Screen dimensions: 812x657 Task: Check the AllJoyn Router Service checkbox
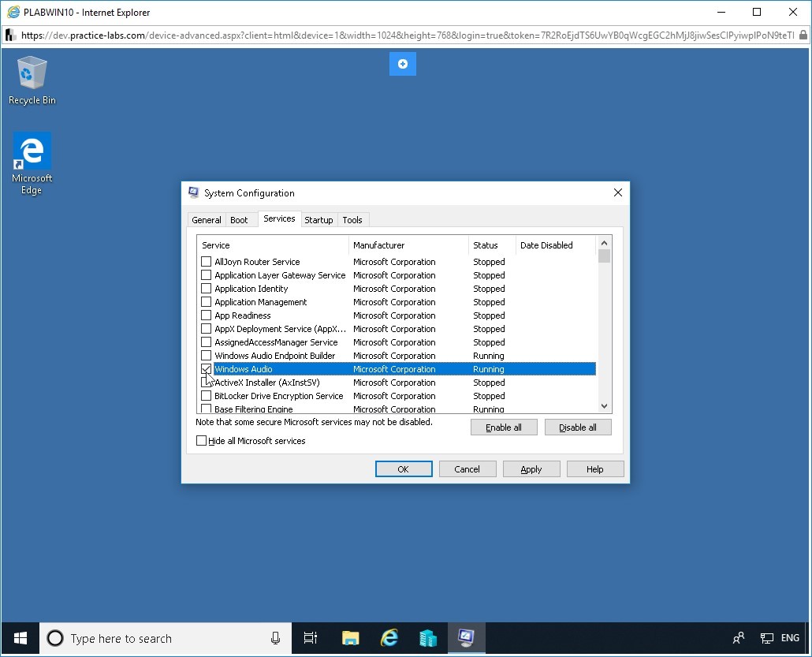pyautogui.click(x=206, y=262)
